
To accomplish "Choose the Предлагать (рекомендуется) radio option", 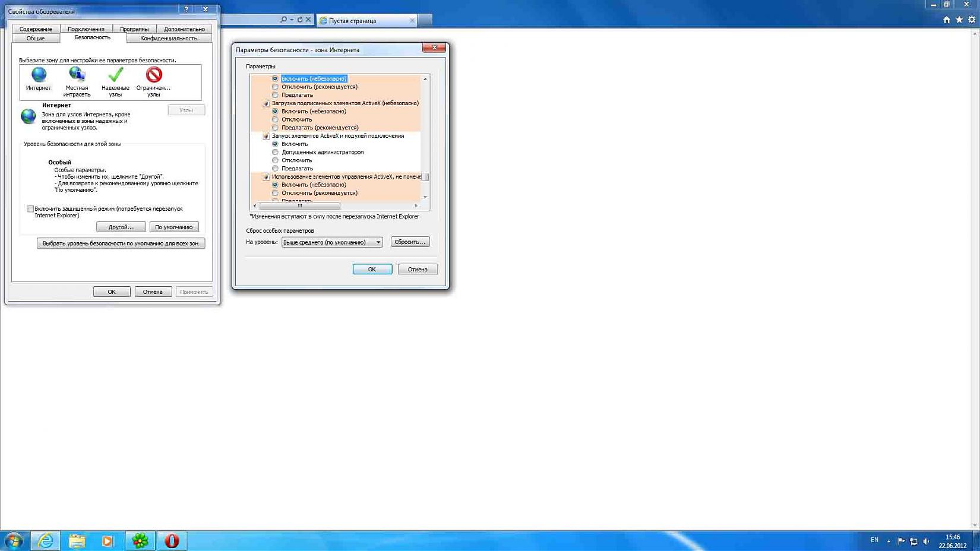I will 275,128.
